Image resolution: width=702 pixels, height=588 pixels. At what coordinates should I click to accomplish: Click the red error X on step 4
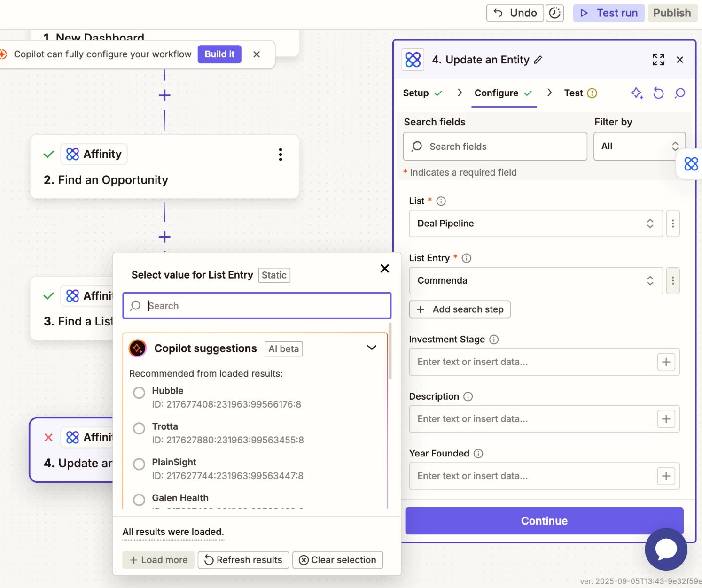click(48, 437)
